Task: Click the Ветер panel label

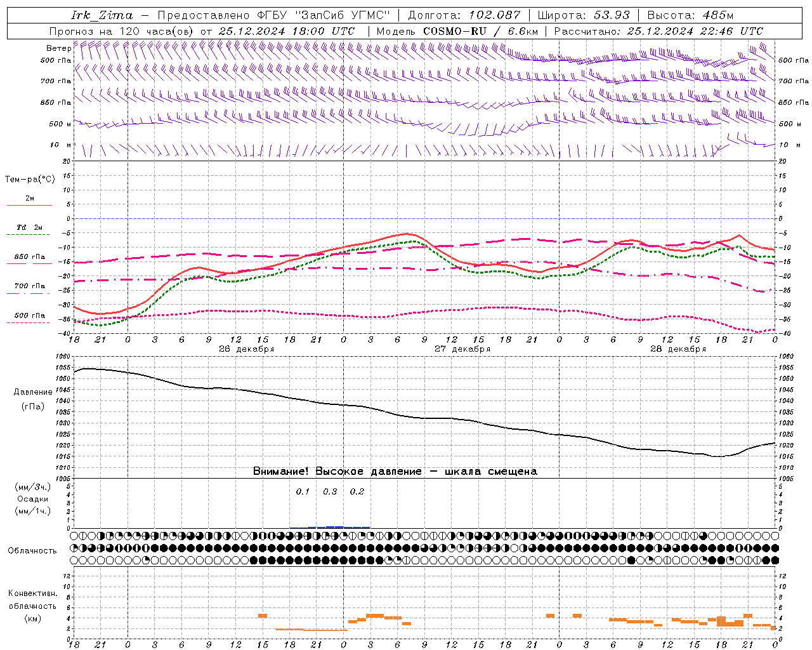Action: pos(58,48)
